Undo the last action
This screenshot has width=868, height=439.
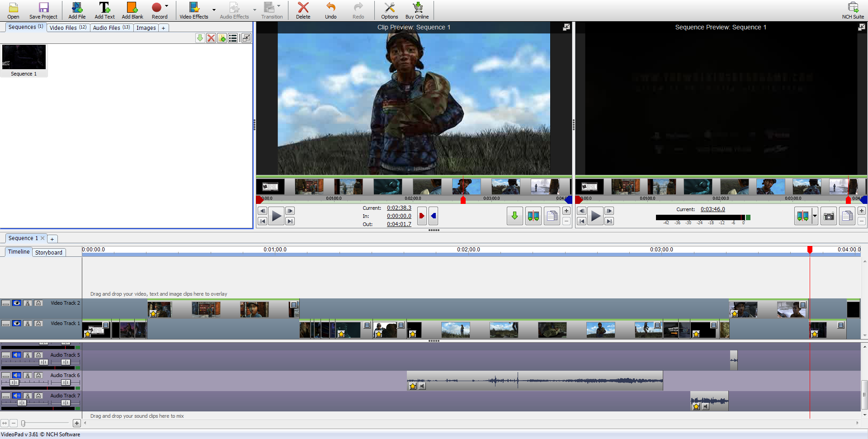pos(331,10)
